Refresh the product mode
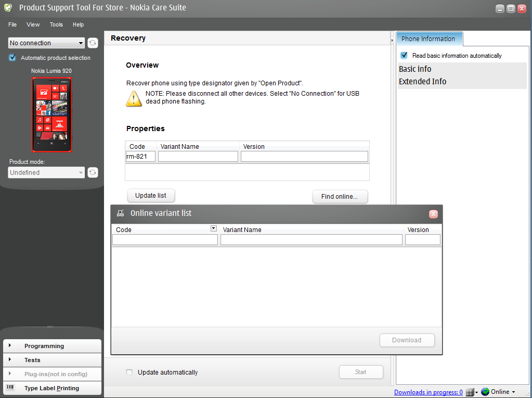Screen dimensions: 532x398 pos(93,172)
